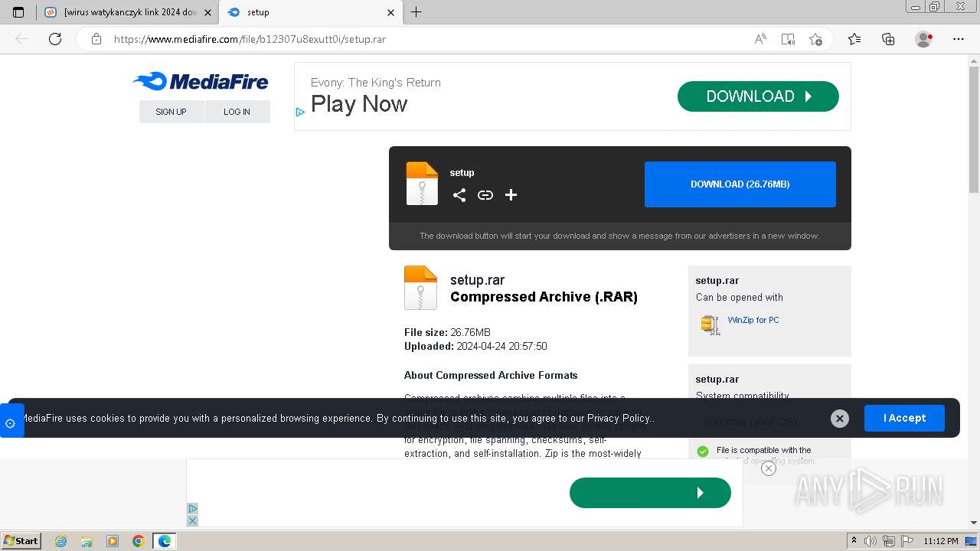Open Read aloud icon in address bar

[760, 39]
